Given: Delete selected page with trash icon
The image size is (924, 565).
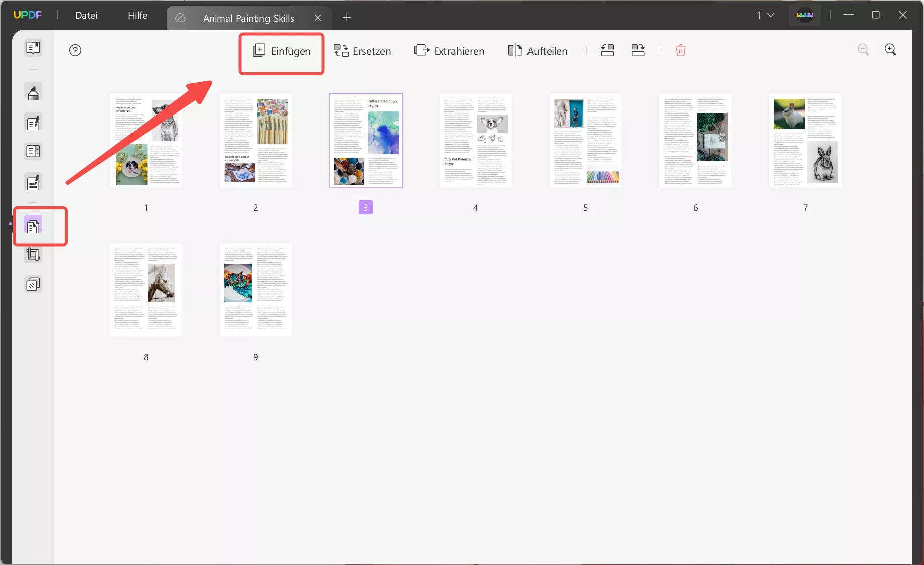Looking at the screenshot, I should pos(680,50).
